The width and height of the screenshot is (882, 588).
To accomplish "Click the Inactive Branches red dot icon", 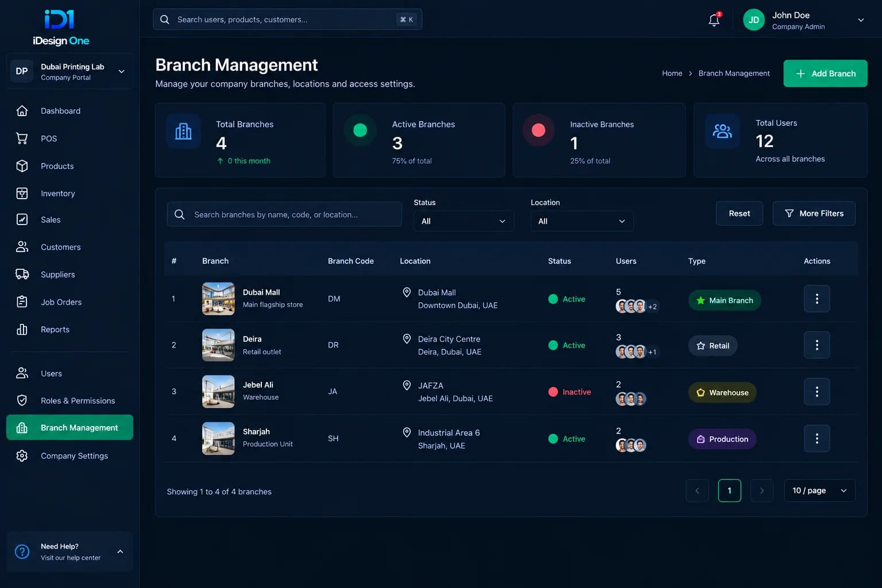I will 538,130.
